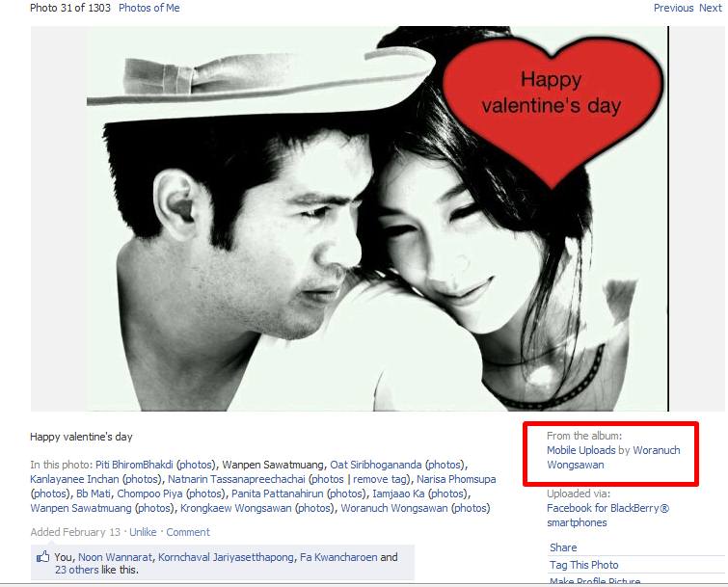Open Noon Wannarat's profile
728x587 pixels.
tap(115, 557)
